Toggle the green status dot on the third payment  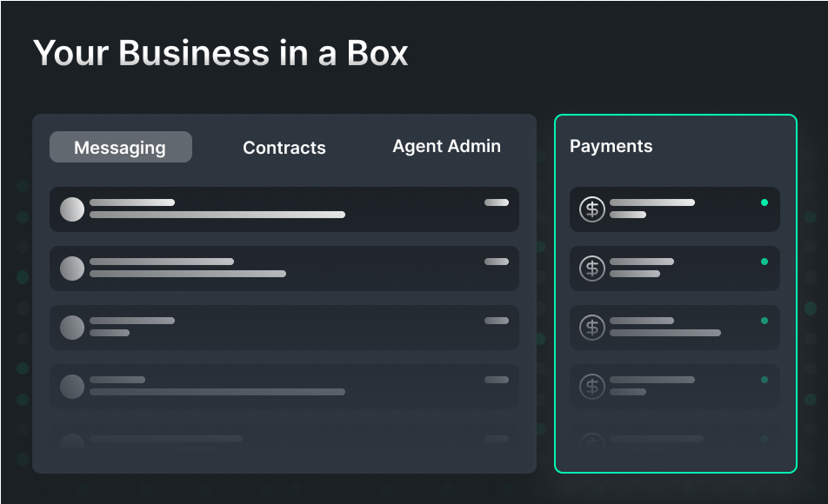pyautogui.click(x=765, y=320)
